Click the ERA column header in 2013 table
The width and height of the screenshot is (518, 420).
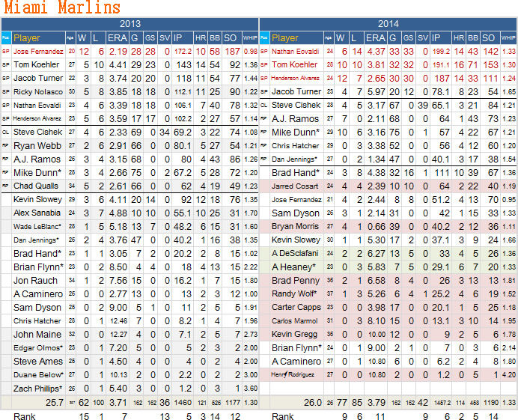118,38
